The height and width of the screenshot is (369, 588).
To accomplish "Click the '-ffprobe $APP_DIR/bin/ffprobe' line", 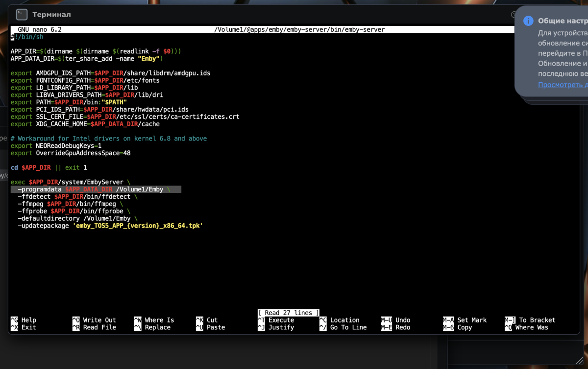I will coord(74,211).
